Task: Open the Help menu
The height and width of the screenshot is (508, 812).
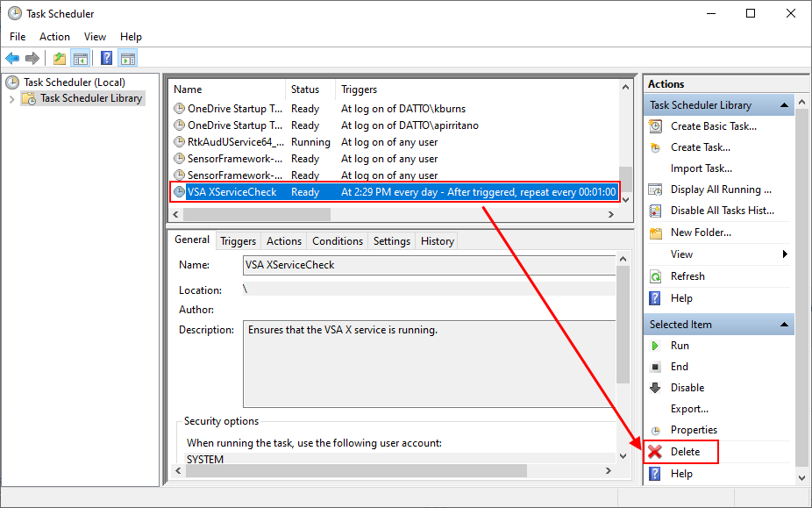Action: pos(131,37)
